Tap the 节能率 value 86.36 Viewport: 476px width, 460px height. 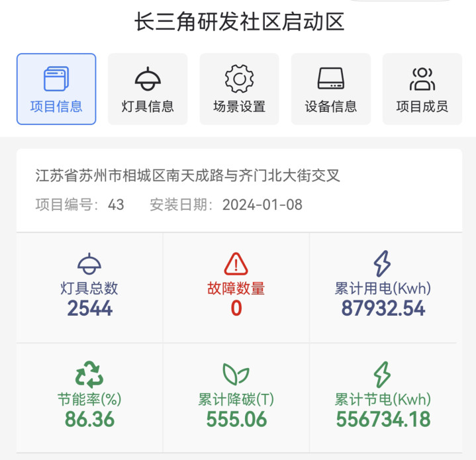(x=89, y=420)
